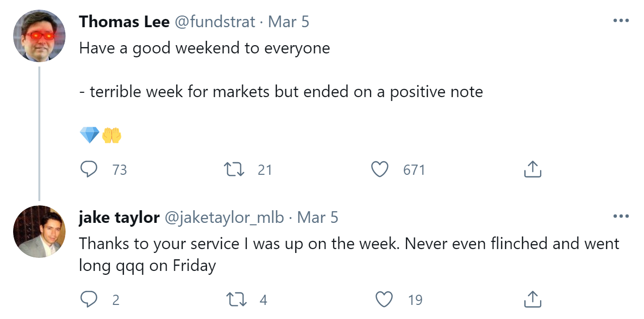Like jake taylor's reply

tap(384, 300)
